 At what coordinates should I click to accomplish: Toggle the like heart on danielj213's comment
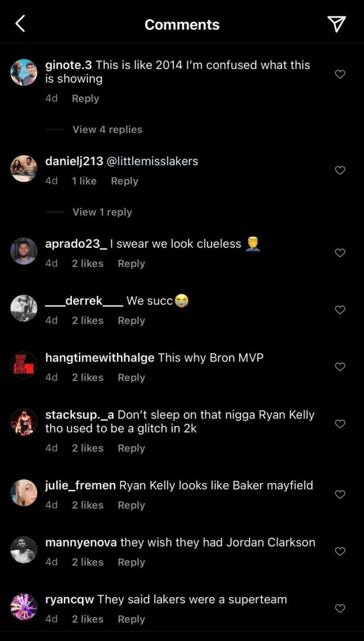(x=340, y=170)
